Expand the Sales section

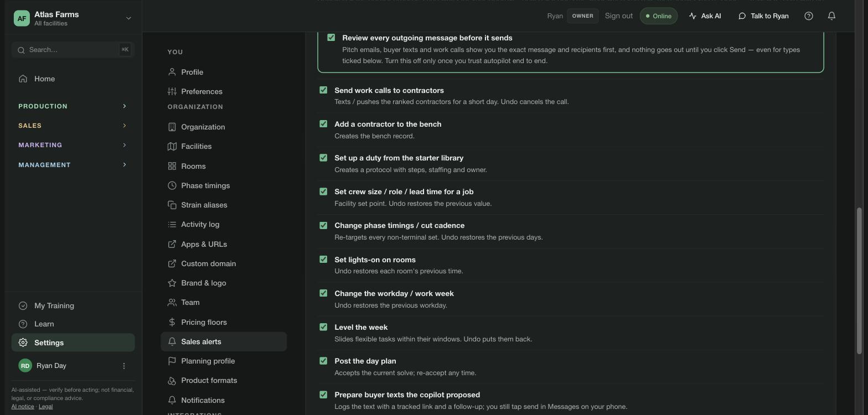[73, 126]
